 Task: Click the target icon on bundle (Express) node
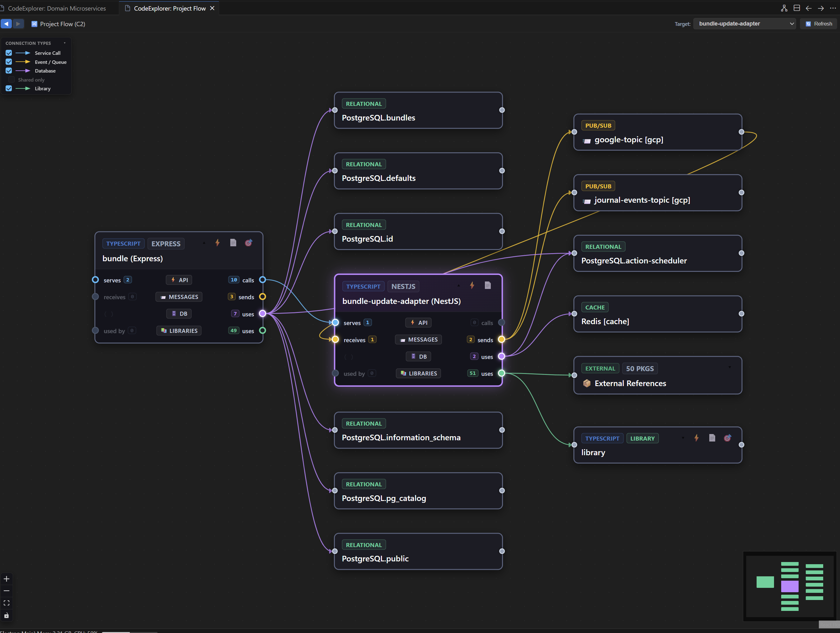(x=248, y=243)
